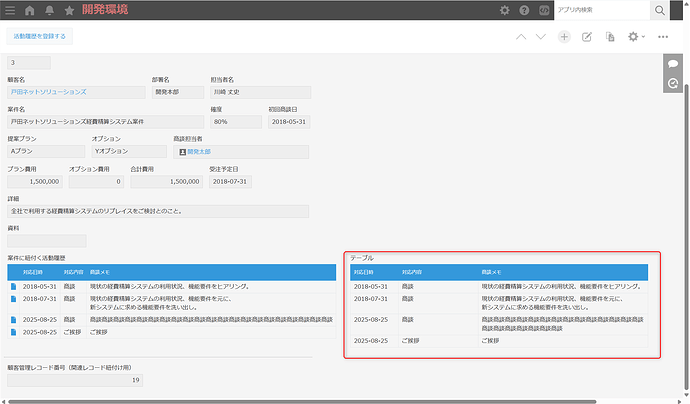Click record number 3 field
The image size is (690, 404).
[29, 62]
